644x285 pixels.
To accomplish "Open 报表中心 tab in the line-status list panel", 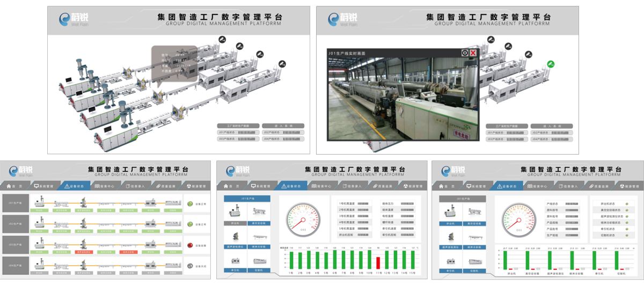I will click(x=105, y=186).
